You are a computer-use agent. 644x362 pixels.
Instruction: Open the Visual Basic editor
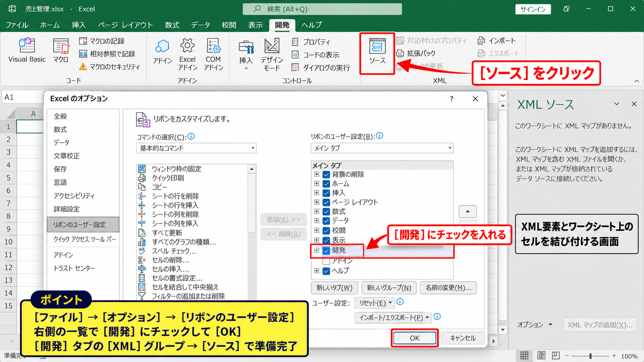tap(27, 50)
